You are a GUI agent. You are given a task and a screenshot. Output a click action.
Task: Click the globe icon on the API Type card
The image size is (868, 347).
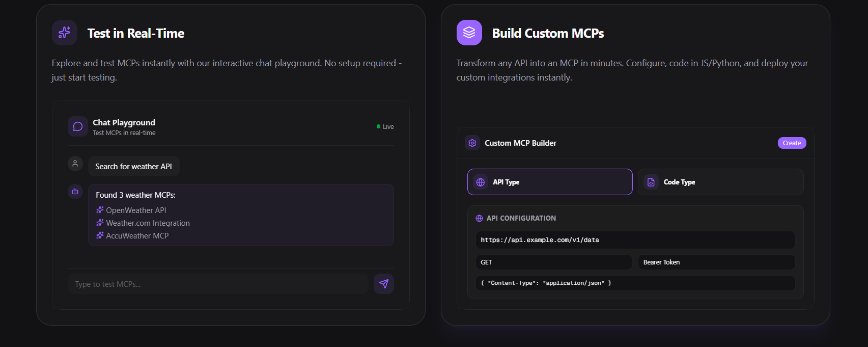click(x=480, y=181)
